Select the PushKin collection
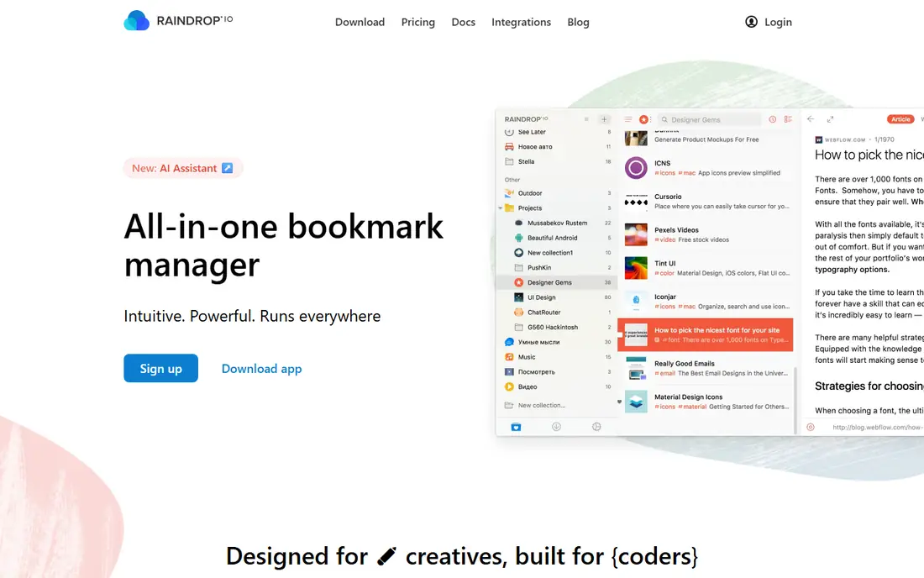Screen dimensions: 924x578 click(x=557, y=267)
